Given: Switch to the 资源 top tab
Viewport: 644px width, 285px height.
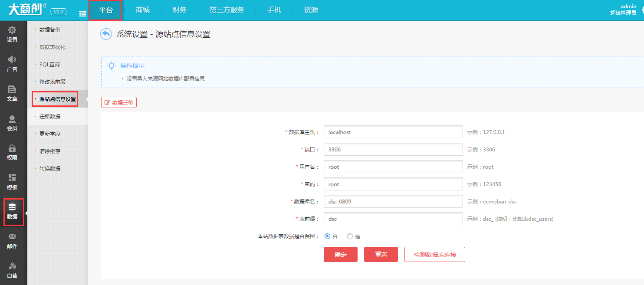Looking at the screenshot, I should pos(311,10).
